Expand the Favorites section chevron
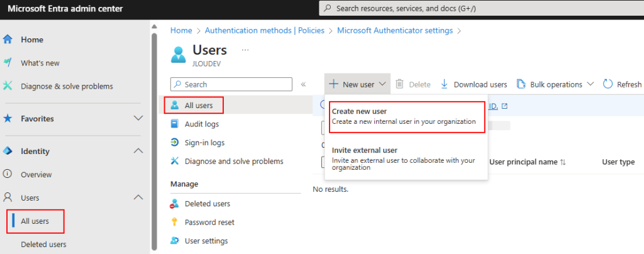Image resolution: width=644 pixels, height=254 pixels. (138, 118)
